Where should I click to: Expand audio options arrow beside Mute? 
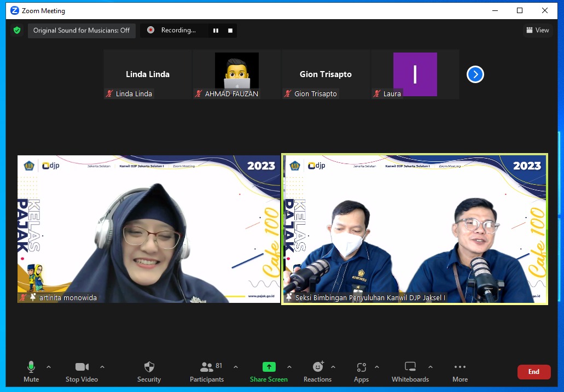tap(49, 367)
